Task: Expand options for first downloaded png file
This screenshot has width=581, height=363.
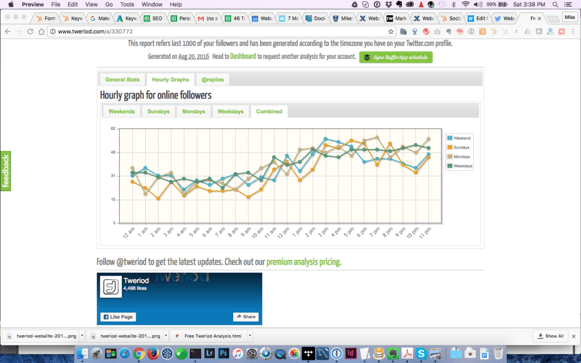Action: point(82,336)
